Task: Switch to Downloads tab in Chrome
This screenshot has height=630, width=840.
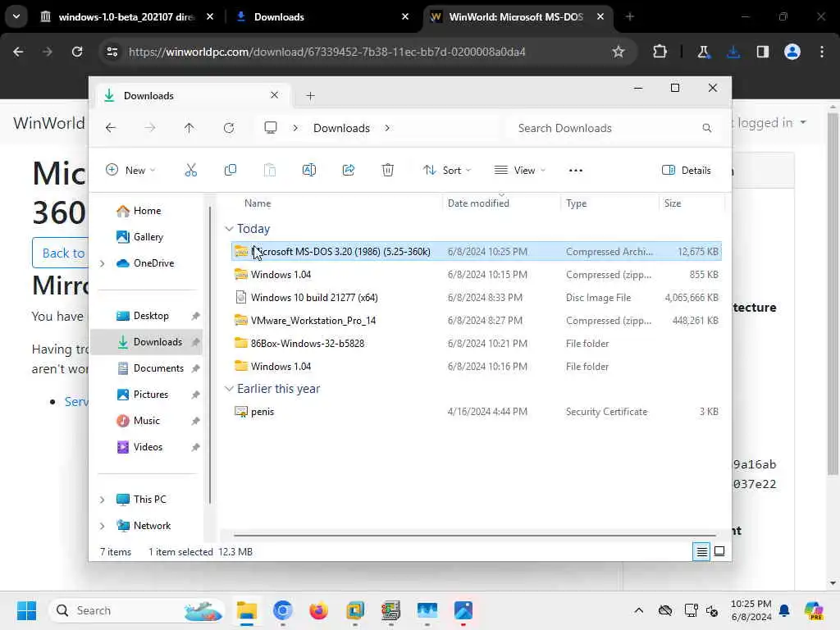Action: tap(323, 17)
